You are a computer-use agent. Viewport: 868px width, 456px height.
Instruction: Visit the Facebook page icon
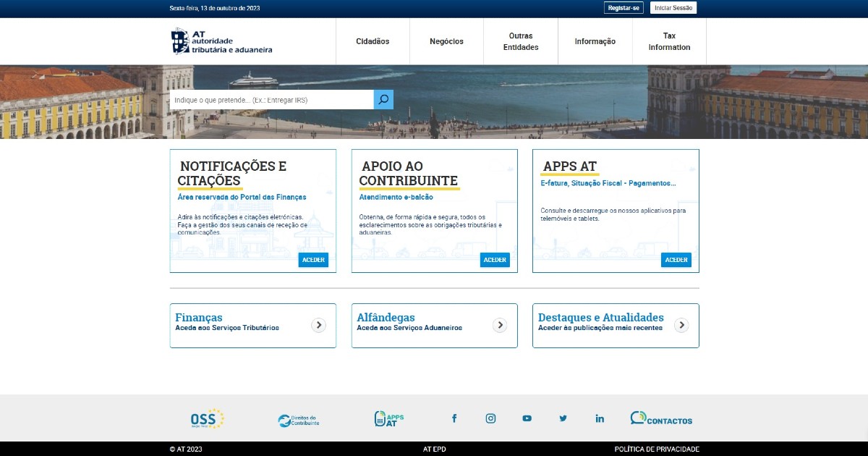click(x=454, y=418)
